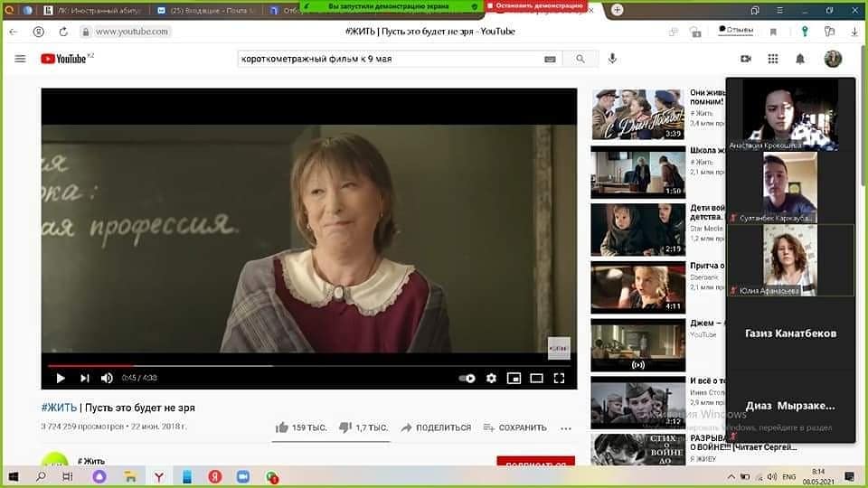Select Анастасия participant video tile
Image resolution: width=868 pixels, height=488 pixels.
[x=790, y=115]
